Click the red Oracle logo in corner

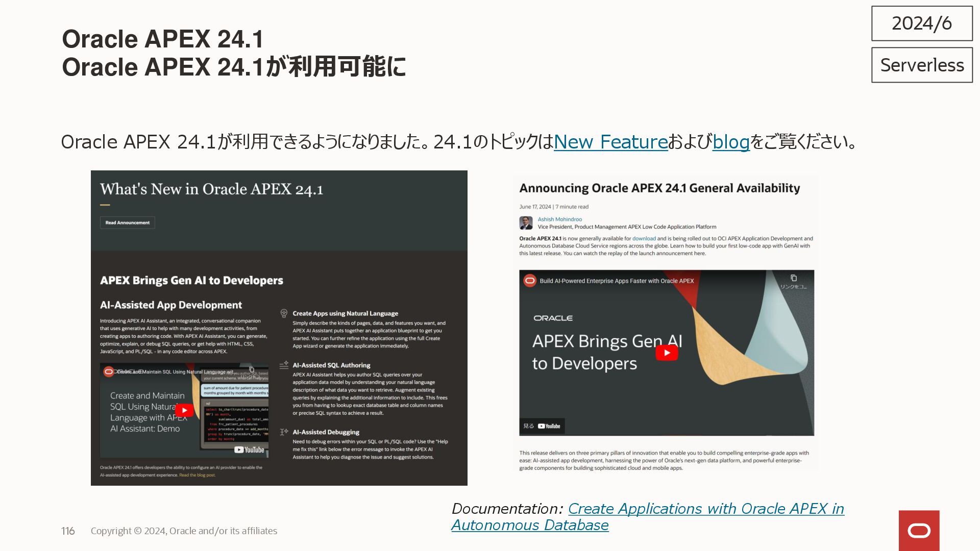coord(919,531)
